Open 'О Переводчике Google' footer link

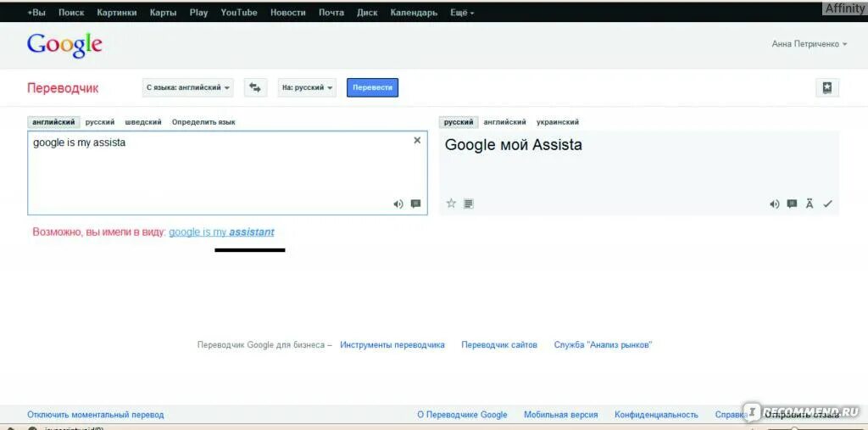coord(462,415)
